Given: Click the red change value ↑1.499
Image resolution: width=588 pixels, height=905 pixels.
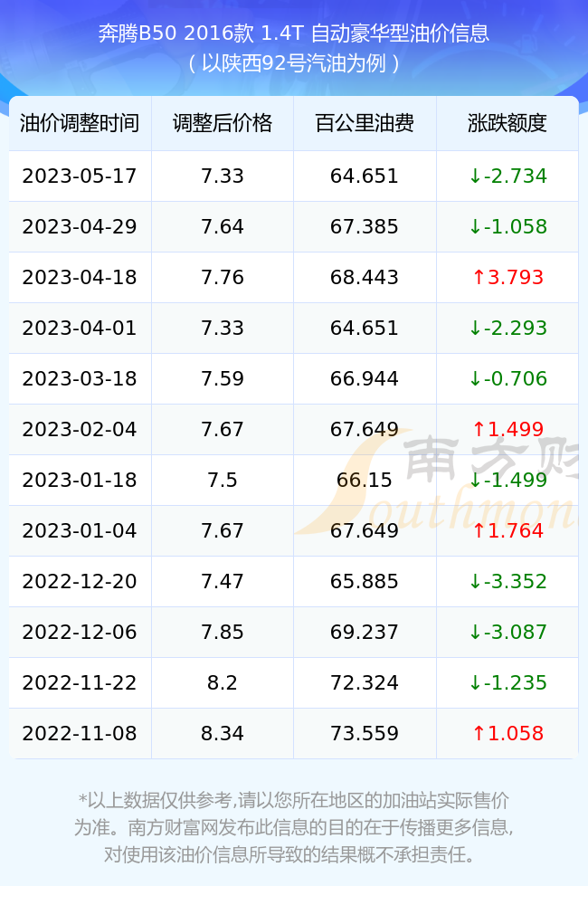Looking at the screenshot, I should 507,429.
